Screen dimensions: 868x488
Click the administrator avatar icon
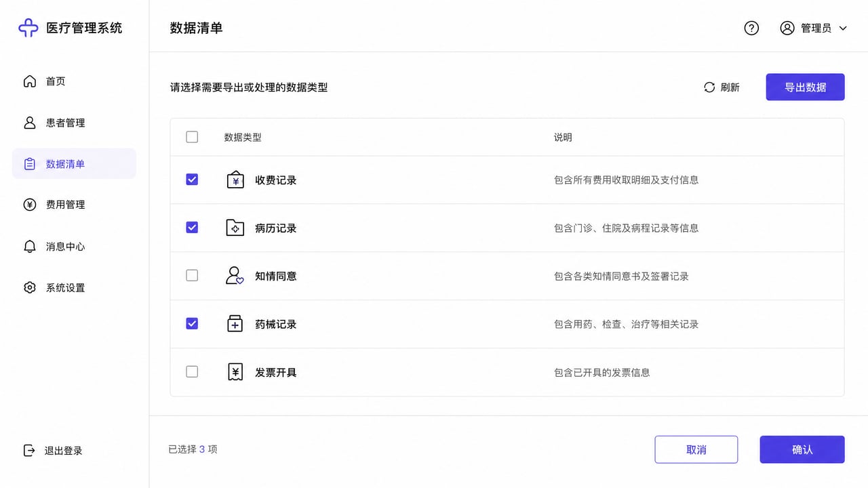787,28
